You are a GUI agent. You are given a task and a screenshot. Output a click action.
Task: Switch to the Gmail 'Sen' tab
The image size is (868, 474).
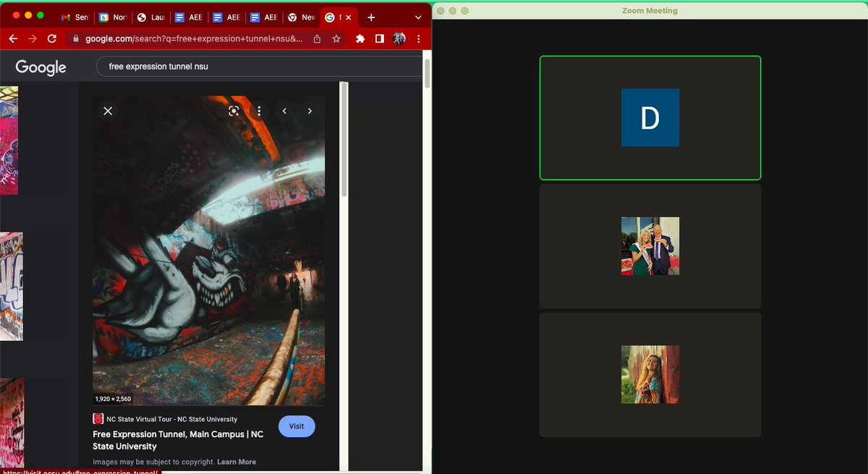75,17
